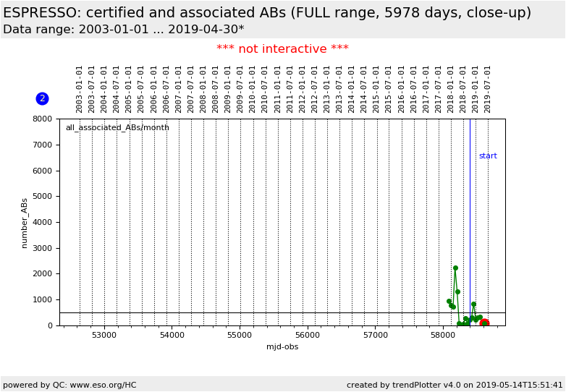Click the 'created by trendPlotter v4.0' text

pyautogui.click(x=454, y=385)
